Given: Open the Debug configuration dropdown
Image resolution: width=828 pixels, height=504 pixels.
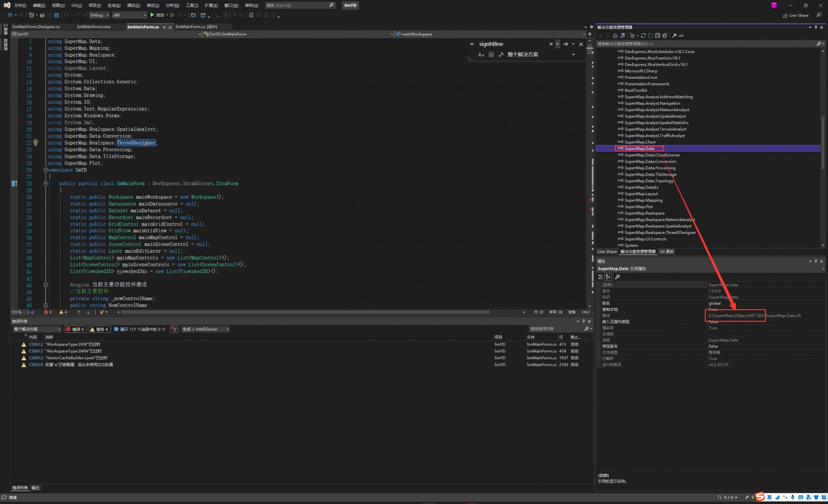Looking at the screenshot, I should click(99, 15).
